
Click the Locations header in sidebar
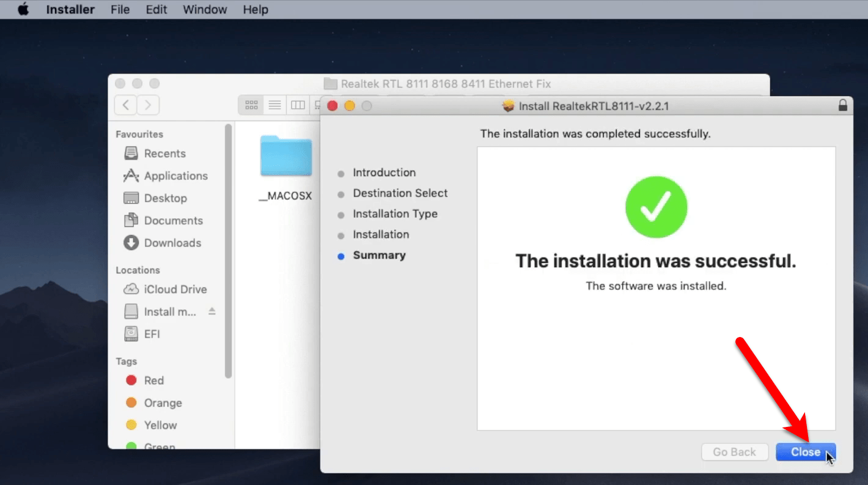point(138,270)
